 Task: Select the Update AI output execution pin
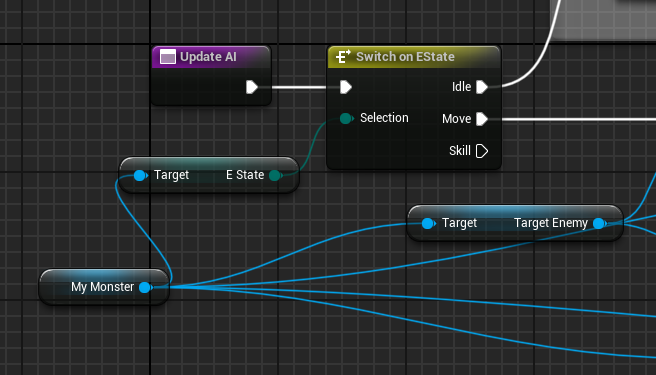point(251,87)
